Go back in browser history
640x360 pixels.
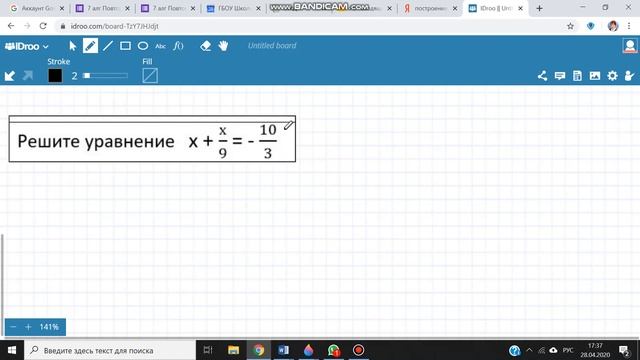(11, 26)
